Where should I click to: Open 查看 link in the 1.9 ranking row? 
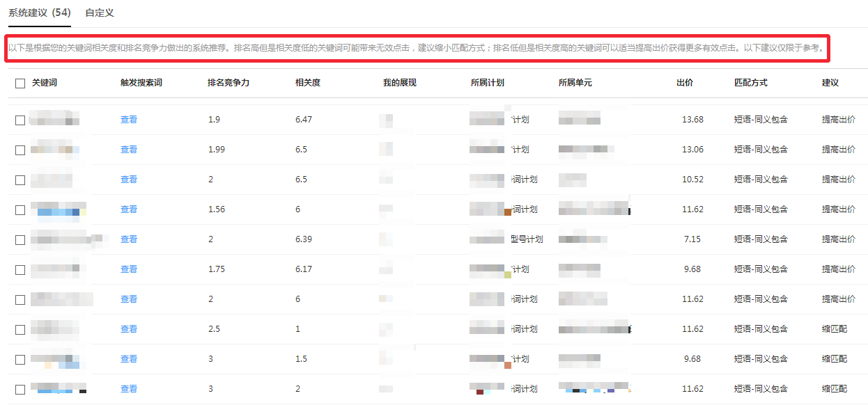click(x=129, y=120)
